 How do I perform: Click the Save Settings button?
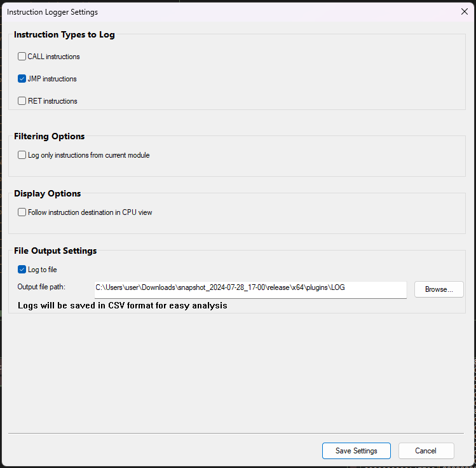356,451
